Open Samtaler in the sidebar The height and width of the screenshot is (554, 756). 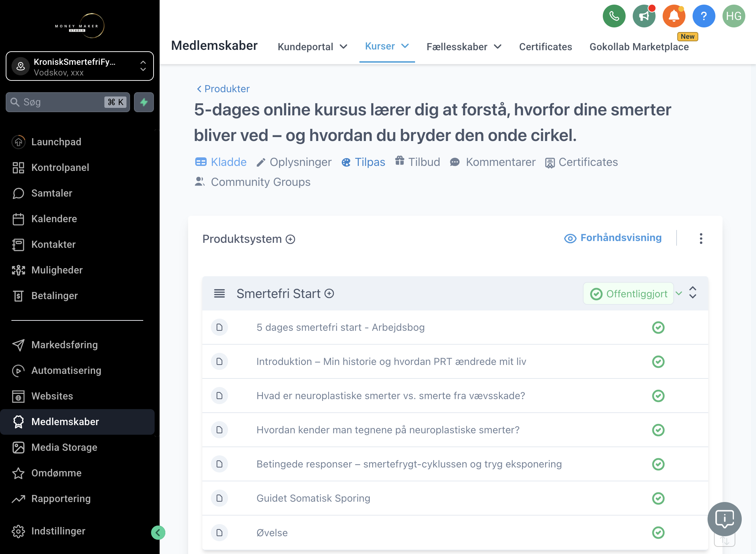click(x=77, y=193)
